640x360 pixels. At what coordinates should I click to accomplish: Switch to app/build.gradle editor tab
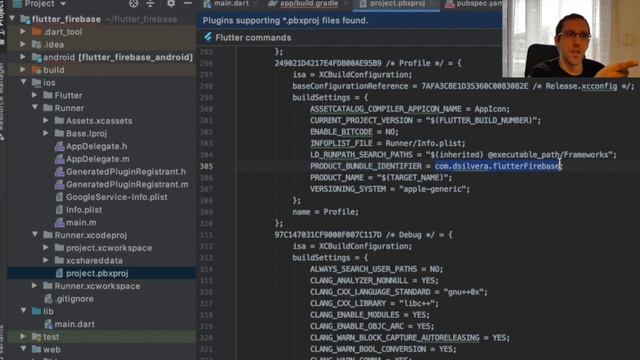[309, 4]
